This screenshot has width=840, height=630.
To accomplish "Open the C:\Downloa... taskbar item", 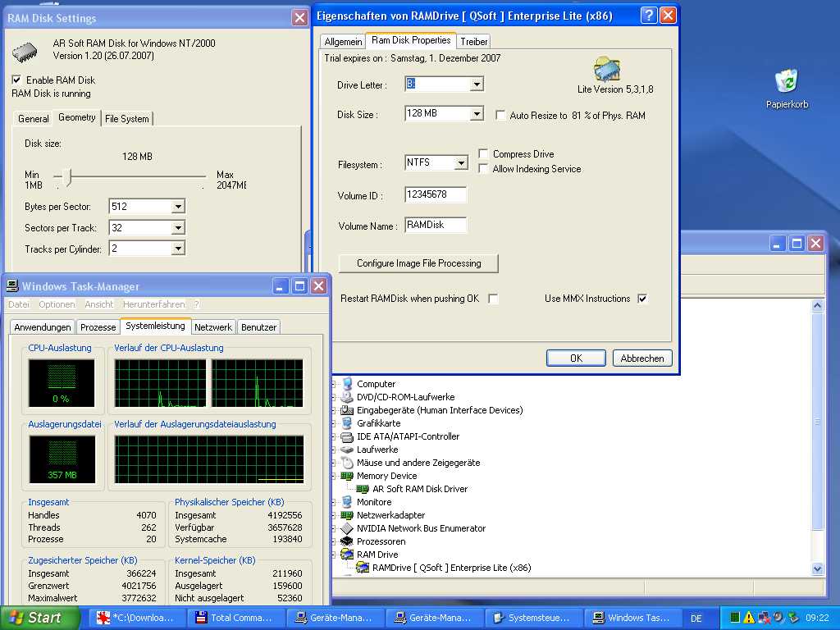I will click(x=135, y=618).
